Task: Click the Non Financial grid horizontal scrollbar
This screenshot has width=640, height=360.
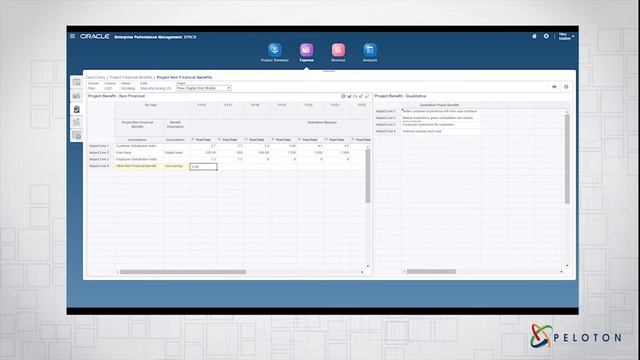Action: (183, 272)
